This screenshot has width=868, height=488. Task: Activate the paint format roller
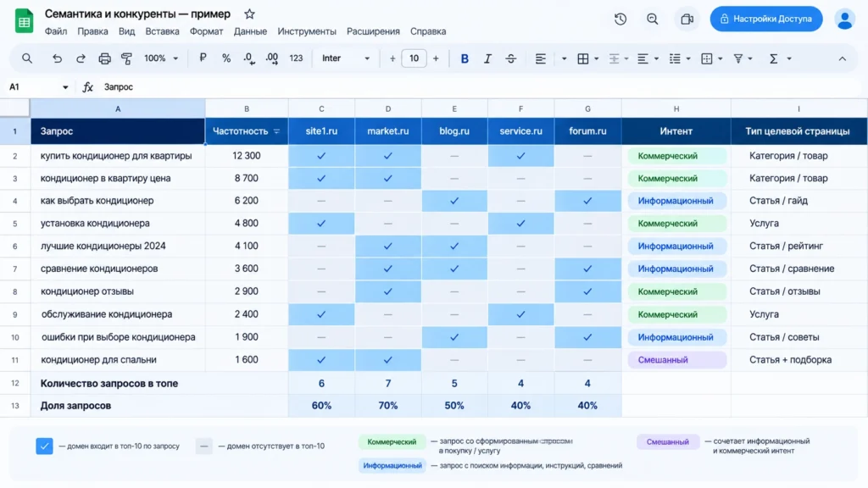pyautogui.click(x=127, y=58)
